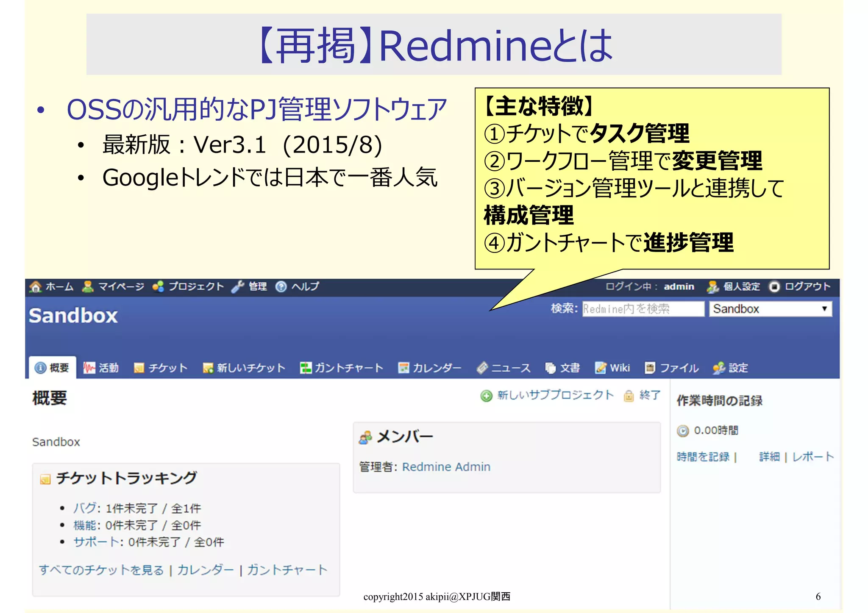Click the Sandbox project title
Image resolution: width=868 pixels, height=613 pixels.
pos(73,316)
